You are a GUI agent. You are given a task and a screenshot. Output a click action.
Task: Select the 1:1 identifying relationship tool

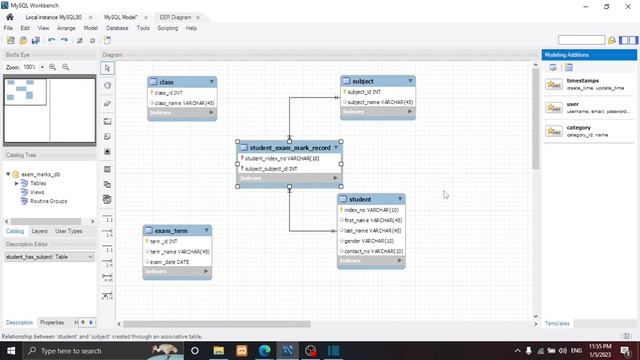point(107,248)
